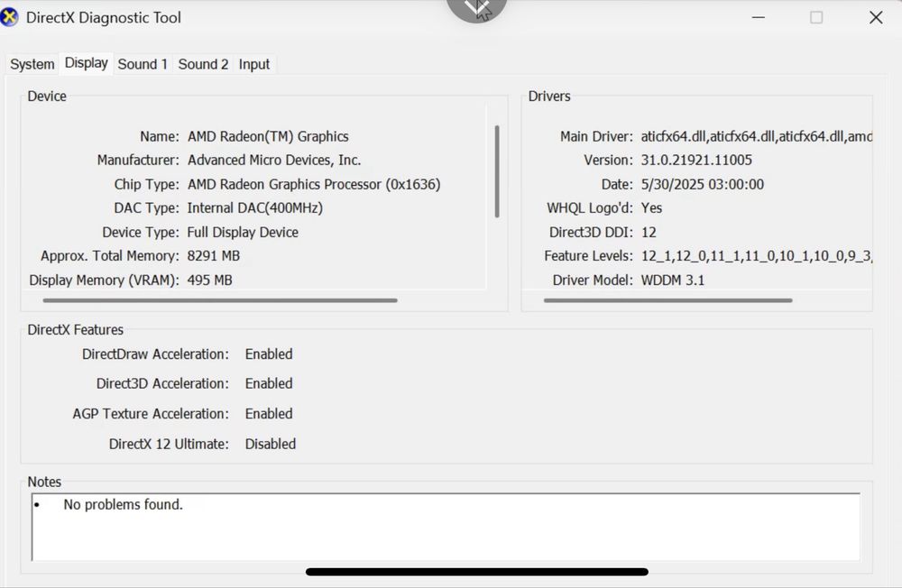This screenshot has height=588, width=902.
Task: Click the Approx. Total Memory label
Action: coord(110,255)
